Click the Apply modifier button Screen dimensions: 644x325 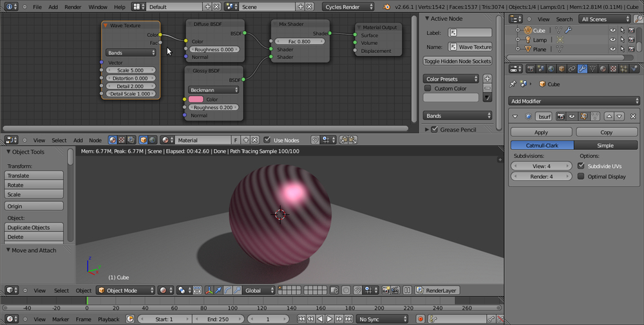pyautogui.click(x=541, y=132)
